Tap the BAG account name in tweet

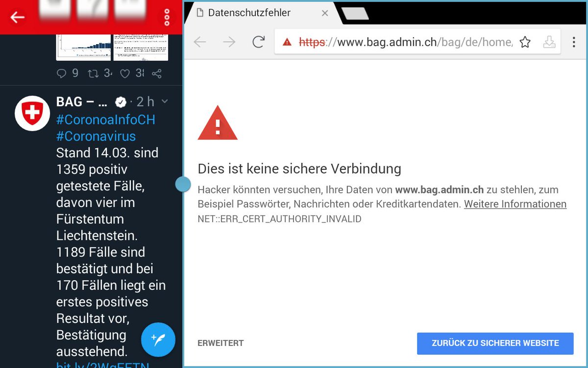tap(82, 102)
